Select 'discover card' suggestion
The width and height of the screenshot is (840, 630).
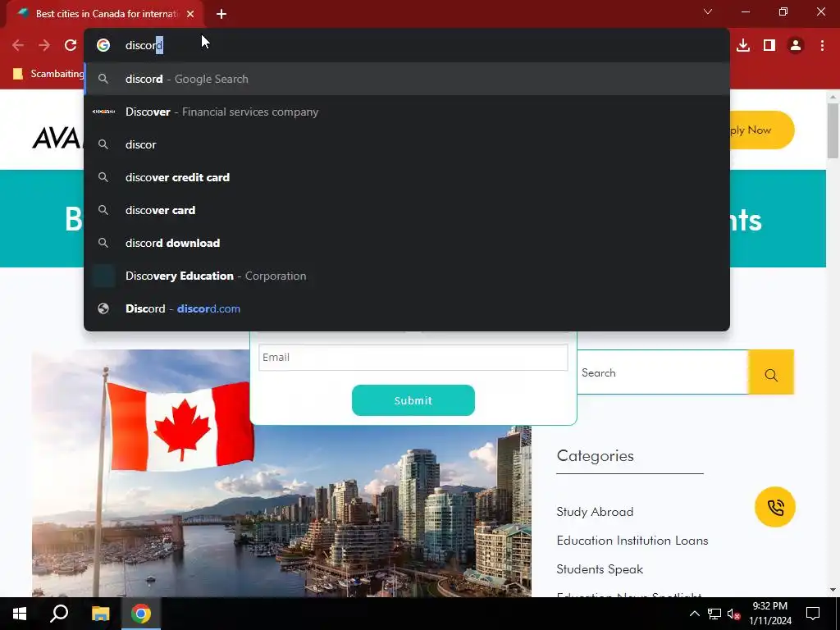(x=407, y=210)
